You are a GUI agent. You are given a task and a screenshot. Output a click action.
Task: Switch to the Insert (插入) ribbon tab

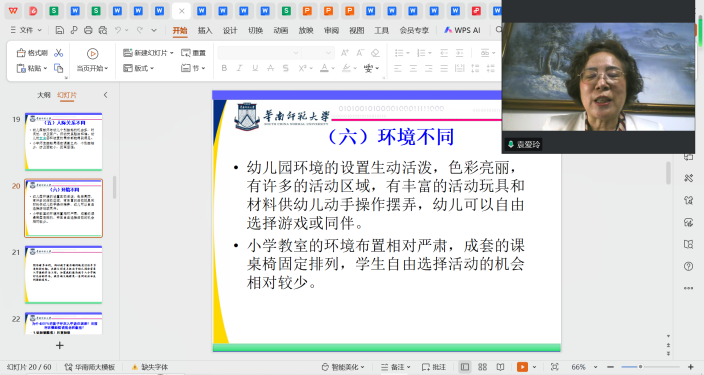pos(205,30)
